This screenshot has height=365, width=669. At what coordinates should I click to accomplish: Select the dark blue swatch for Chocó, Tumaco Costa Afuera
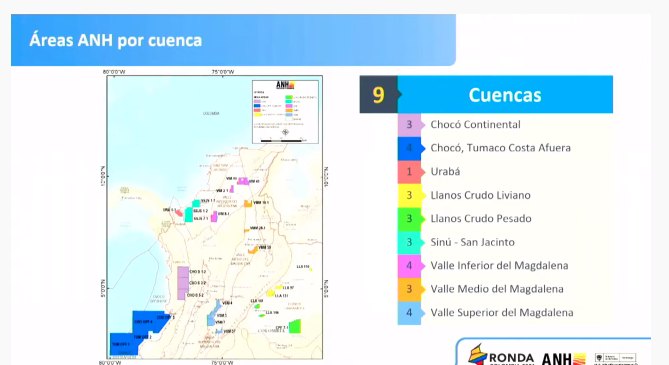pos(409,148)
